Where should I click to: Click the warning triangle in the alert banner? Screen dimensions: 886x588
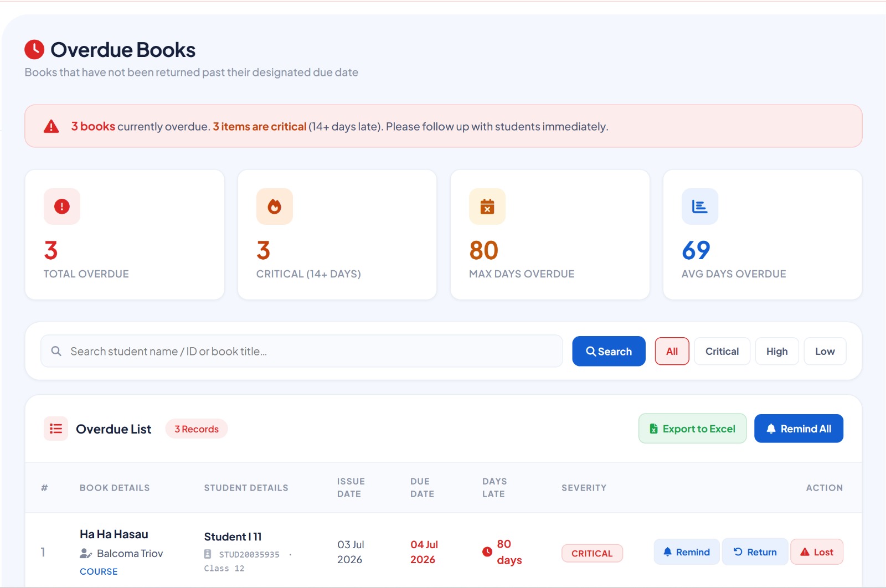pyautogui.click(x=51, y=126)
